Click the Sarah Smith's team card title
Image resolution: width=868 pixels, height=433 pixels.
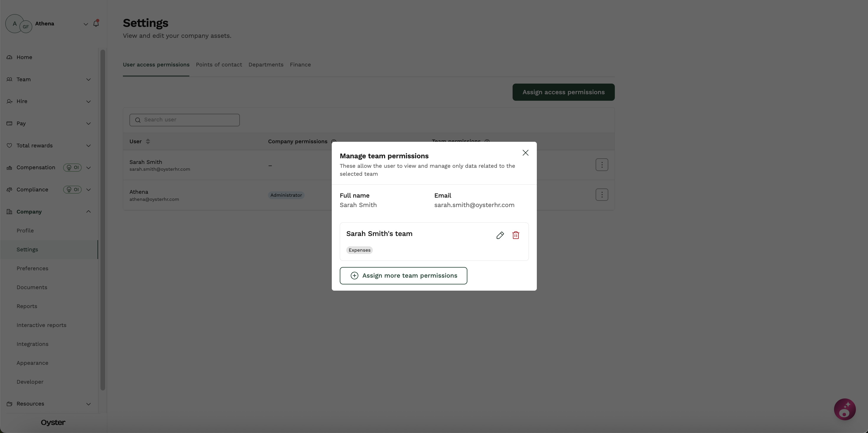point(379,234)
